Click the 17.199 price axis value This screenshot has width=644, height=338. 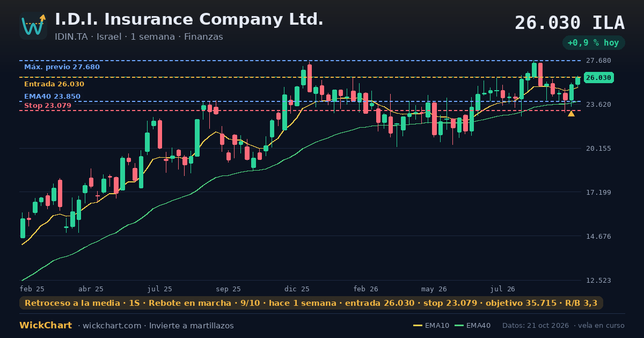tap(599, 192)
